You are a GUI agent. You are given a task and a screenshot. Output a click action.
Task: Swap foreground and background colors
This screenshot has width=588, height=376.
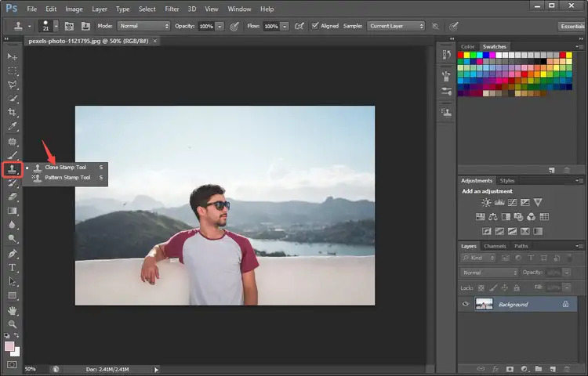(x=16, y=334)
